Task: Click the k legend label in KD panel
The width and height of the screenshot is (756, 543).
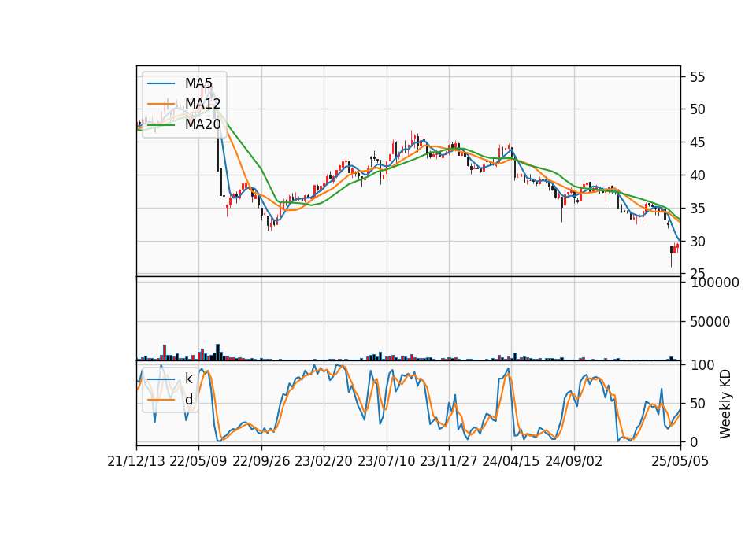Action: (188, 379)
